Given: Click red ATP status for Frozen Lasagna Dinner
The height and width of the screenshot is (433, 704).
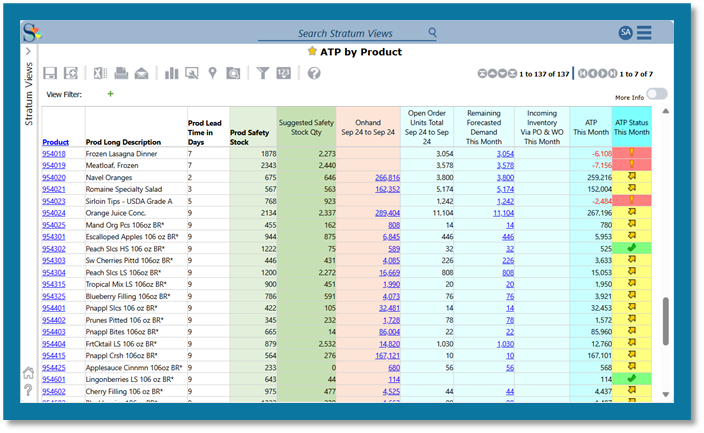Looking at the screenshot, I should [632, 153].
